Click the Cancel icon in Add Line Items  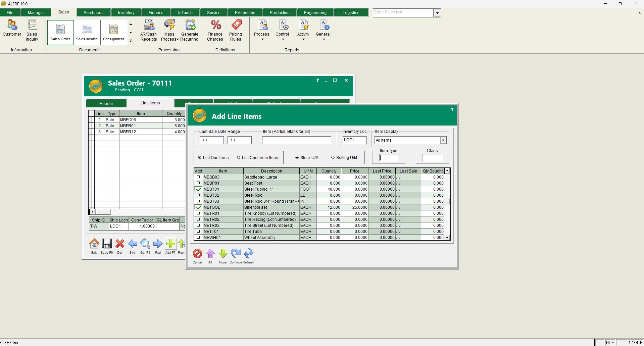(x=197, y=254)
